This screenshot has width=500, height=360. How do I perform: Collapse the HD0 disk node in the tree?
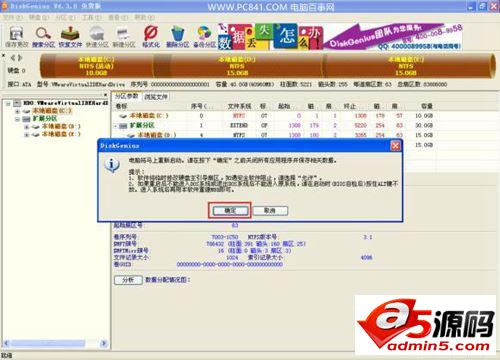[x=8, y=104]
